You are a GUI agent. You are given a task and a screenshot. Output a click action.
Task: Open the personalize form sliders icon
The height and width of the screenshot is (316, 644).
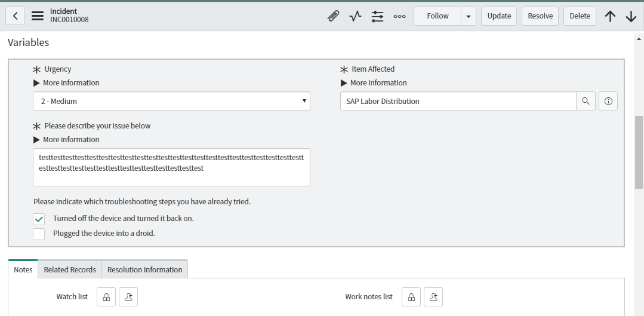point(377,16)
